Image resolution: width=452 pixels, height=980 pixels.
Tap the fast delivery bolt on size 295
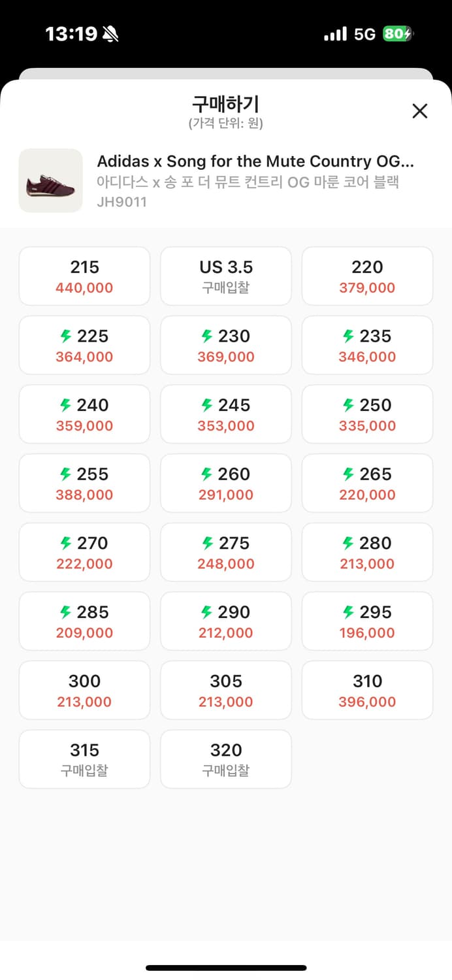(x=348, y=613)
